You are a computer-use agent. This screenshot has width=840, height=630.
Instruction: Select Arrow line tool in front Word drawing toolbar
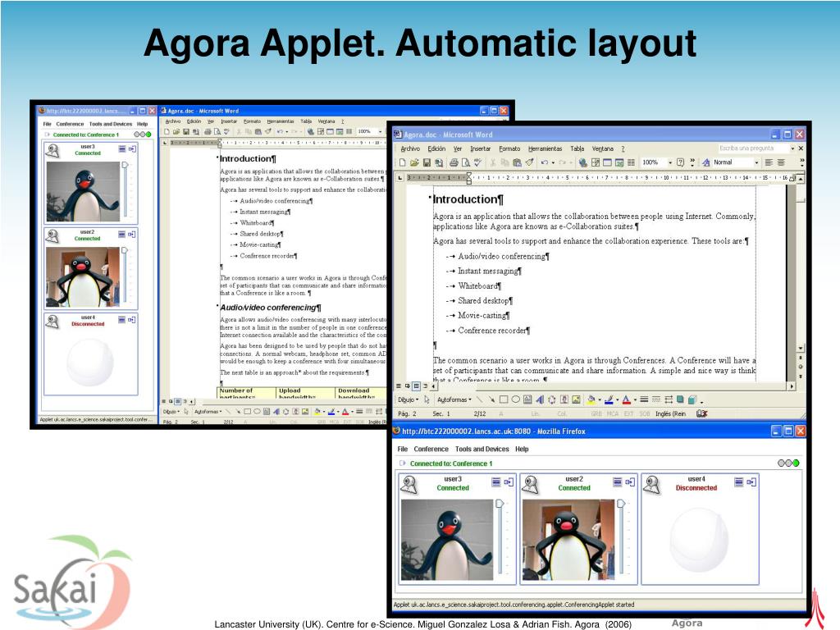[x=492, y=399]
